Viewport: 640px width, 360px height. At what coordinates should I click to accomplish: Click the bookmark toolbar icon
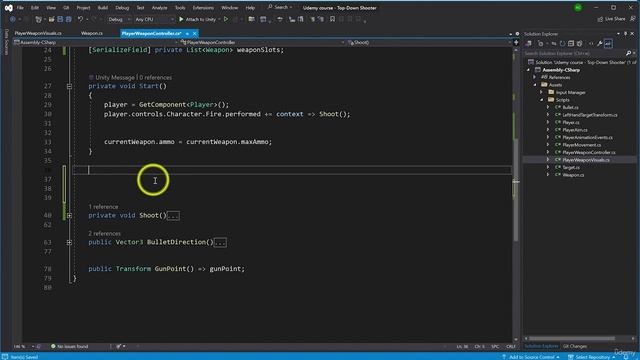point(332,19)
